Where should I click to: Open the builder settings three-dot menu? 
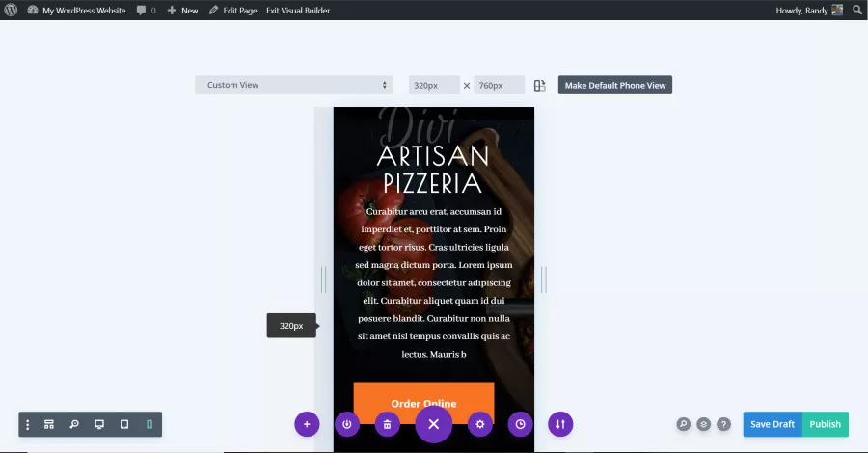[28, 424]
